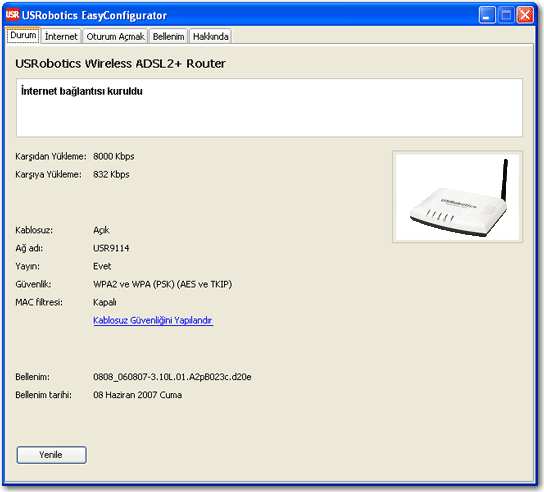
Task: Click the Ağ adı: label
Action: (x=29, y=248)
